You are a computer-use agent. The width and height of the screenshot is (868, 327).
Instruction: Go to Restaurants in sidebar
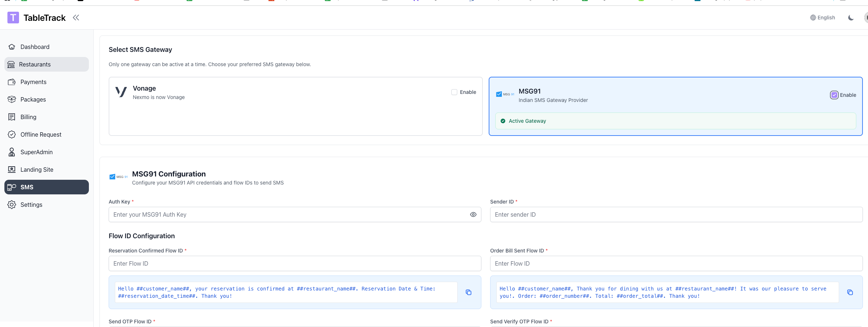tap(35, 64)
